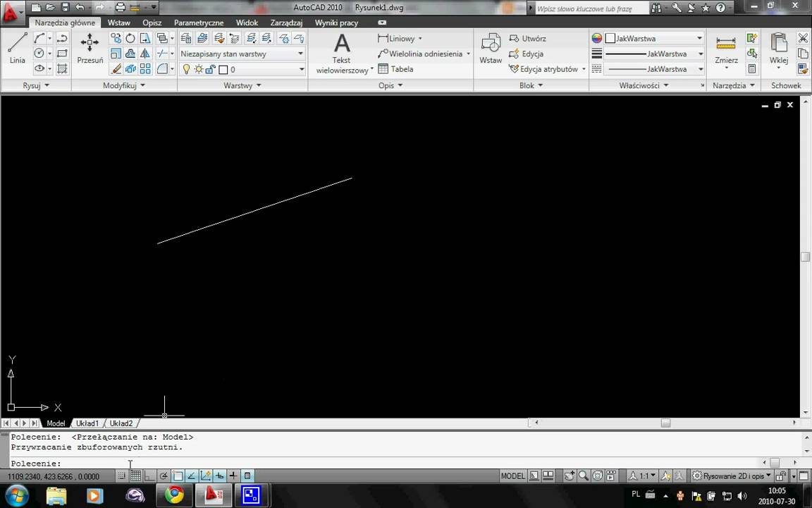Select the explode tool
812x508 pixels.
click(x=130, y=68)
